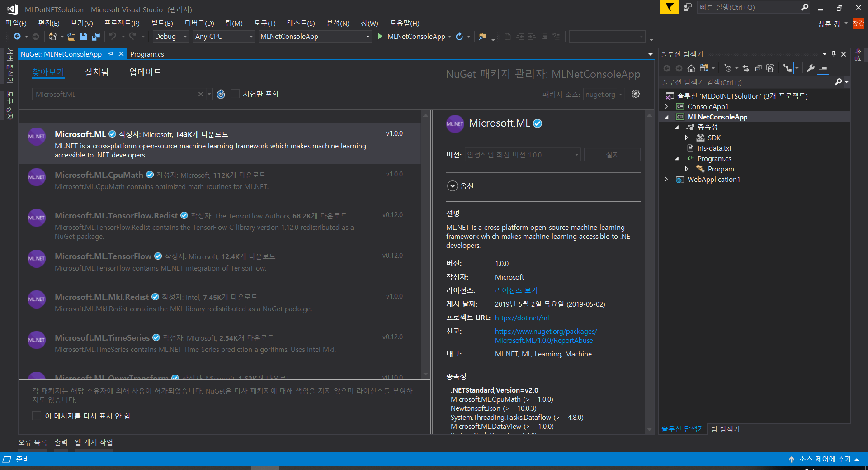Open the Debug configuration dropdown
The height and width of the screenshot is (470, 868).
[x=170, y=37]
